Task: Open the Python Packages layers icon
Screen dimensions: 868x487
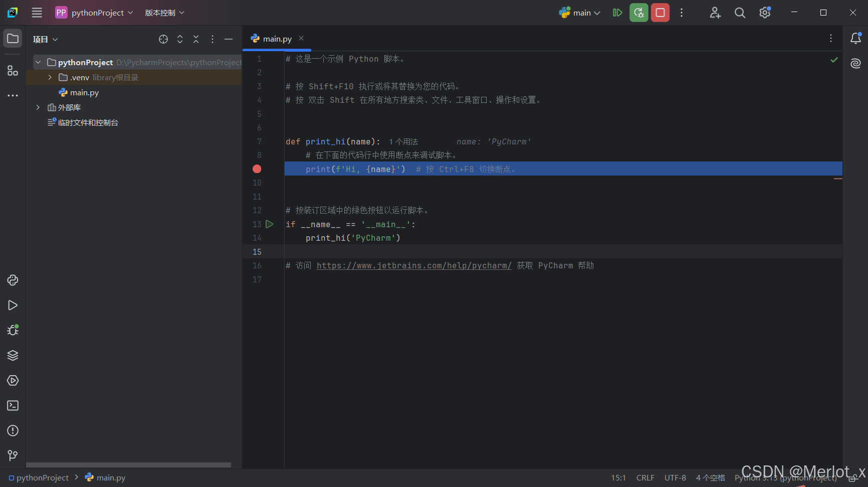Action: click(13, 356)
